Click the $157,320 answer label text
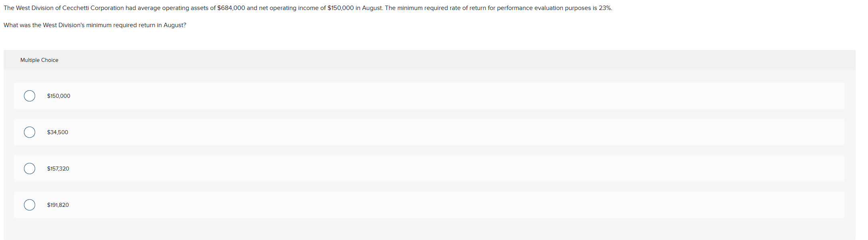 tap(58, 169)
